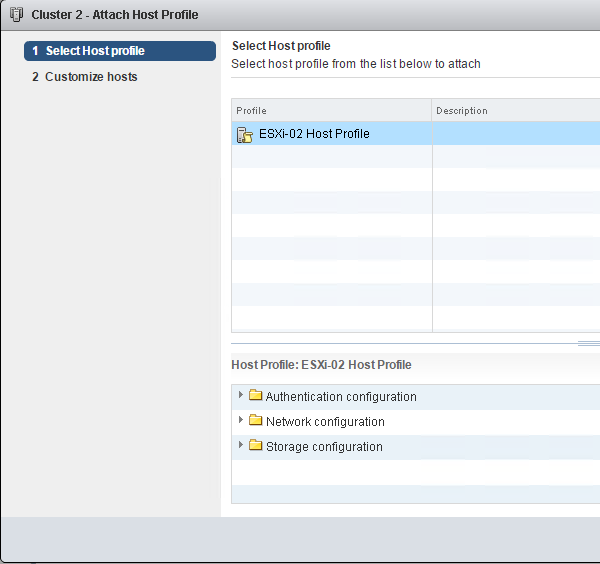This screenshot has width=600, height=564.
Task: Click the ESXi-02 Host Profile icon
Action: [x=245, y=135]
